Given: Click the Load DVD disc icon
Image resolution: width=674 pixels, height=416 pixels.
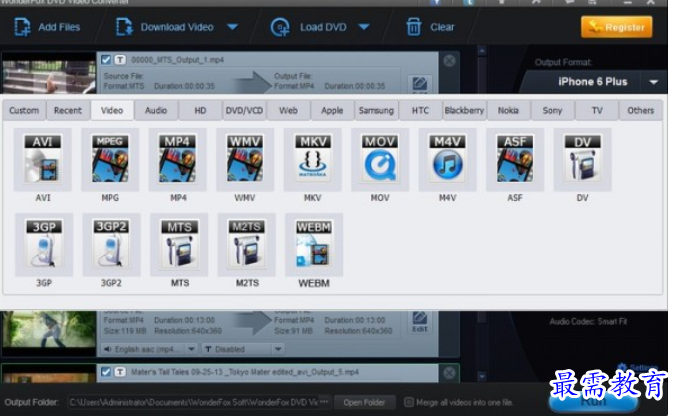Looking at the screenshot, I should [x=280, y=27].
